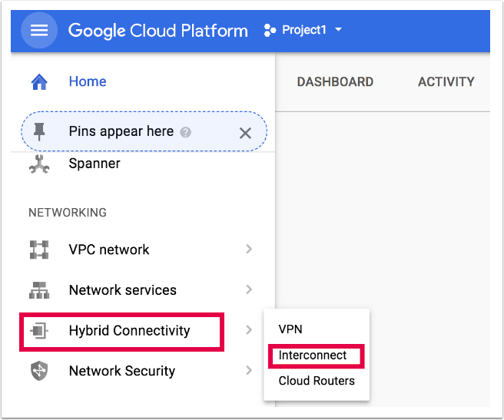Image resolution: width=504 pixels, height=420 pixels.
Task: Click the Home house icon
Action: pos(38,81)
